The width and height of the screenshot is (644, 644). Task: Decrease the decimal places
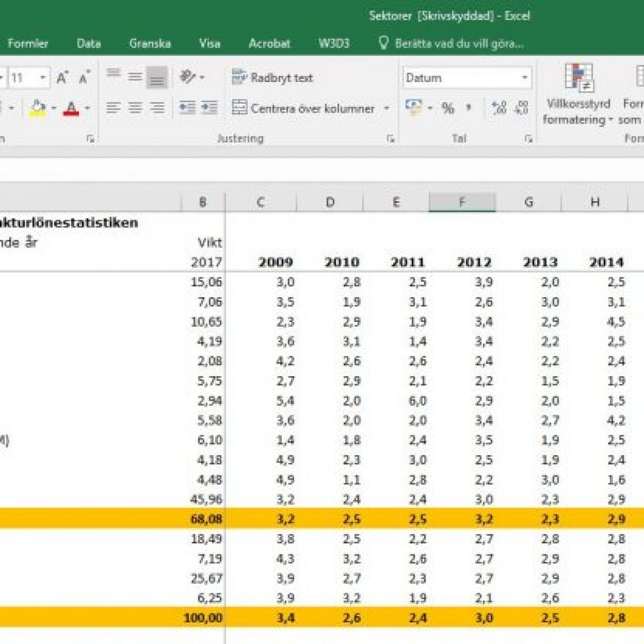click(521, 108)
